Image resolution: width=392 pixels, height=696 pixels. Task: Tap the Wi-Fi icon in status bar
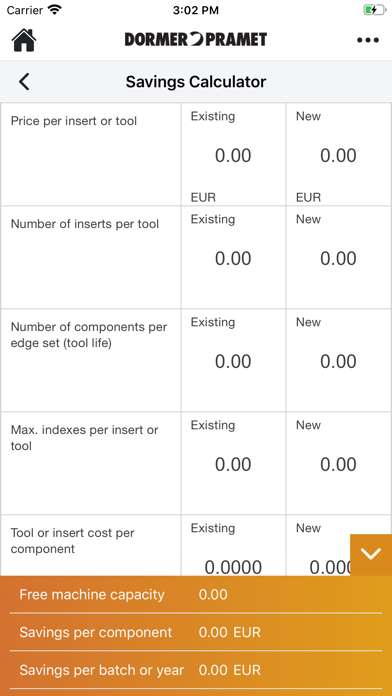pyautogui.click(x=55, y=9)
